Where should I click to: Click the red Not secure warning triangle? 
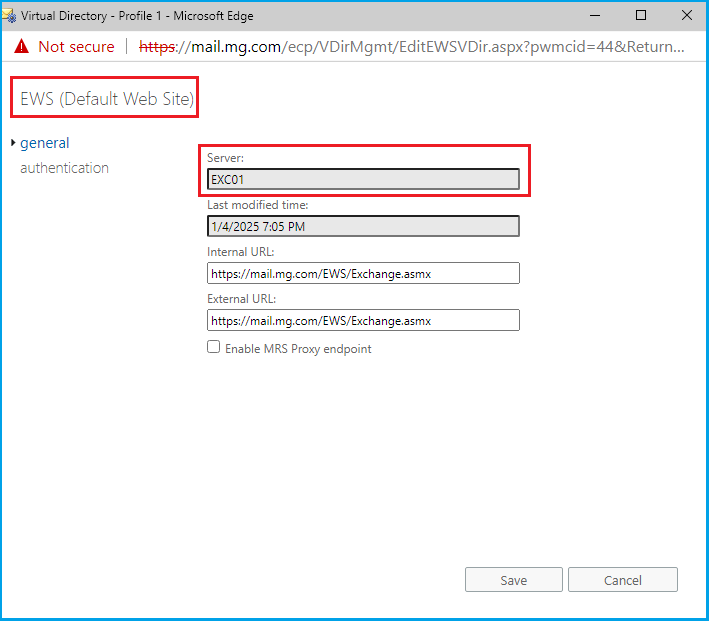[x=21, y=47]
